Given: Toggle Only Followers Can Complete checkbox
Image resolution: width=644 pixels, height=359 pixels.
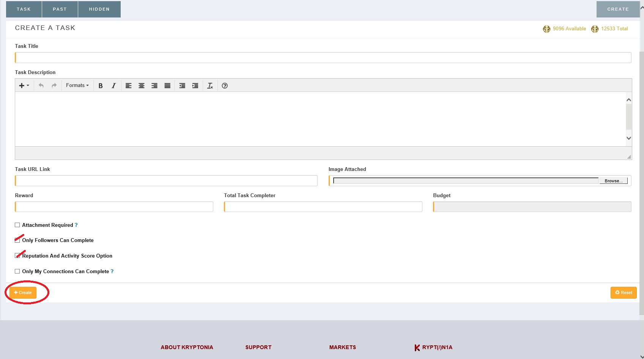Looking at the screenshot, I should [17, 240].
